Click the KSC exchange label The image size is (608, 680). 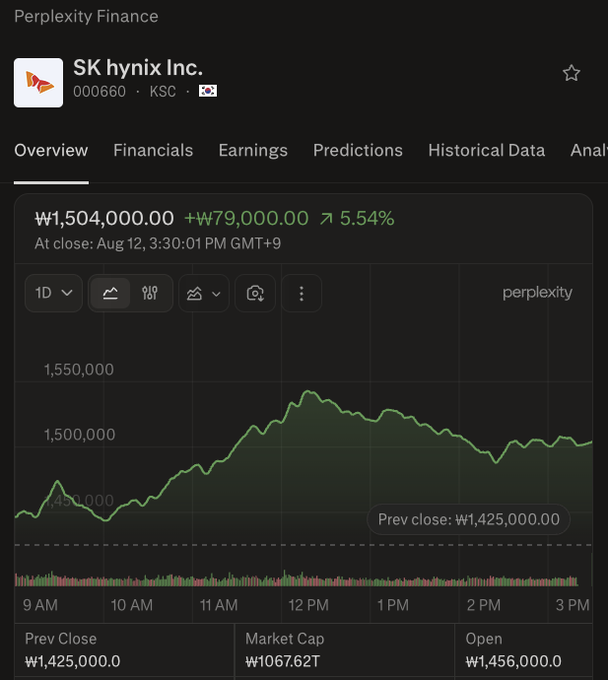tap(163, 92)
